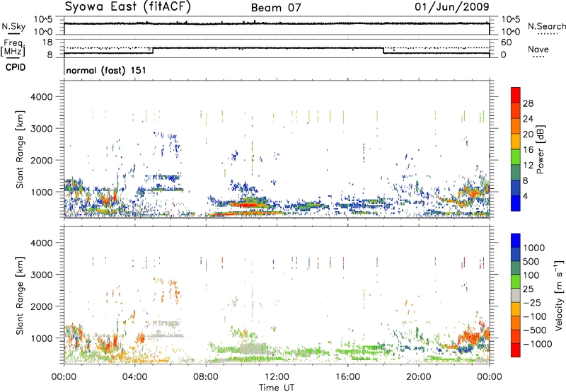Click the "Syowa East (fitACF)" plot title
Screen dimensions: 566x392
coord(127,6)
